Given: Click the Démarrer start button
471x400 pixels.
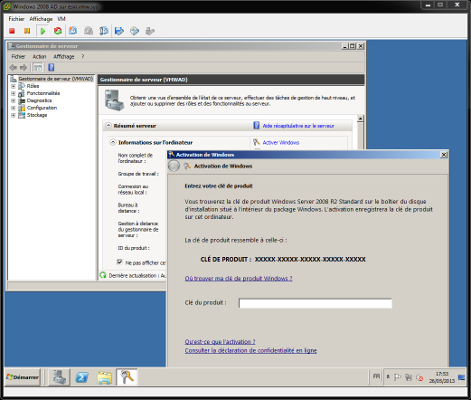Looking at the screenshot, I should tap(23, 377).
